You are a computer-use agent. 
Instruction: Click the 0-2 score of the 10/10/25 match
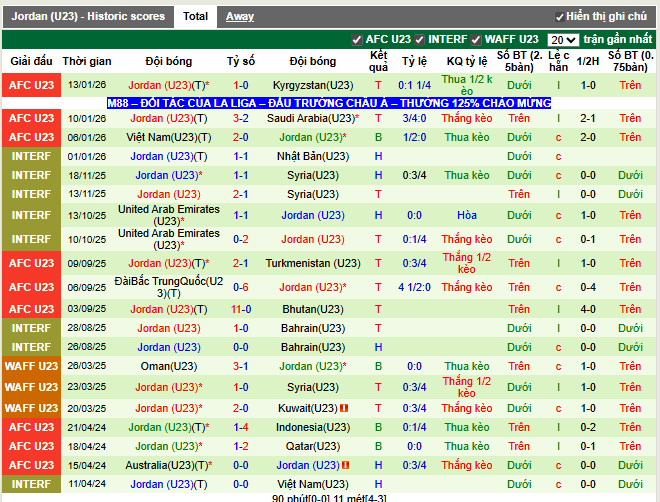coord(241,239)
